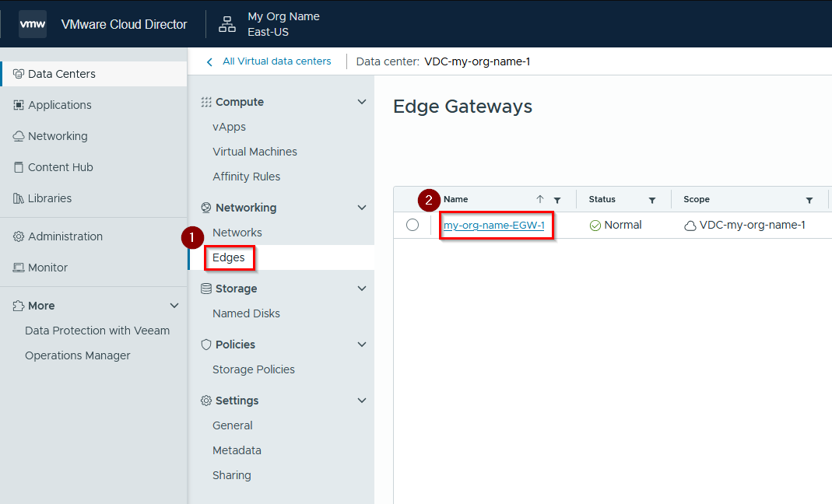Click the Storage disk stack icon

coord(206,289)
